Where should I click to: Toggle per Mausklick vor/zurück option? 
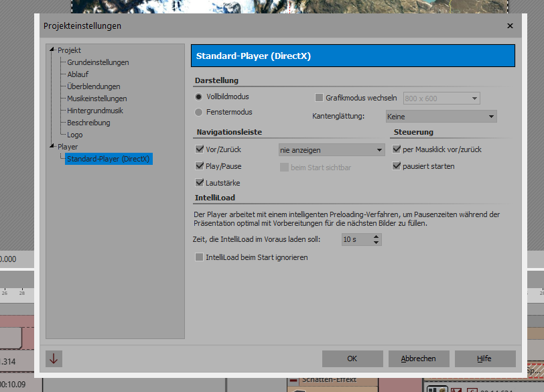point(397,149)
